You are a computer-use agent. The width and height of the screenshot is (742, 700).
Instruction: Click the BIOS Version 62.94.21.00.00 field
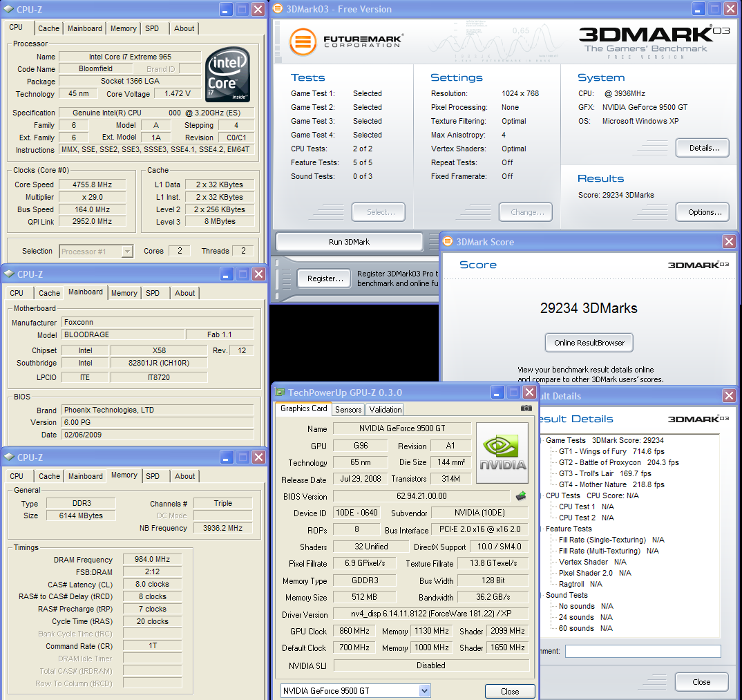point(421,496)
